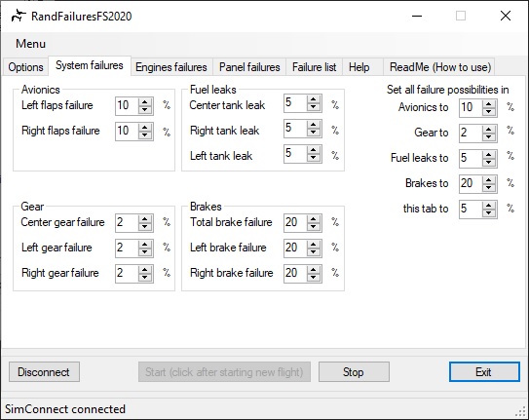Image resolution: width=529 pixels, height=420 pixels.
Task: Click the 'SimConnect connected' status text
Action: (65, 409)
